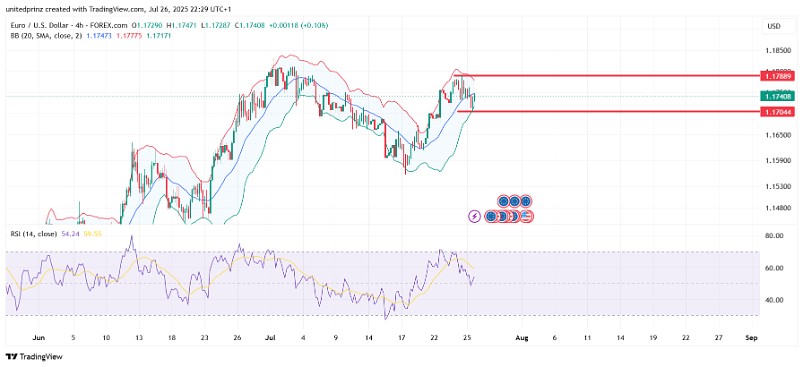Click the 60.00 RSI axis label
Viewport: 803px width, 367px height.
coord(773,268)
